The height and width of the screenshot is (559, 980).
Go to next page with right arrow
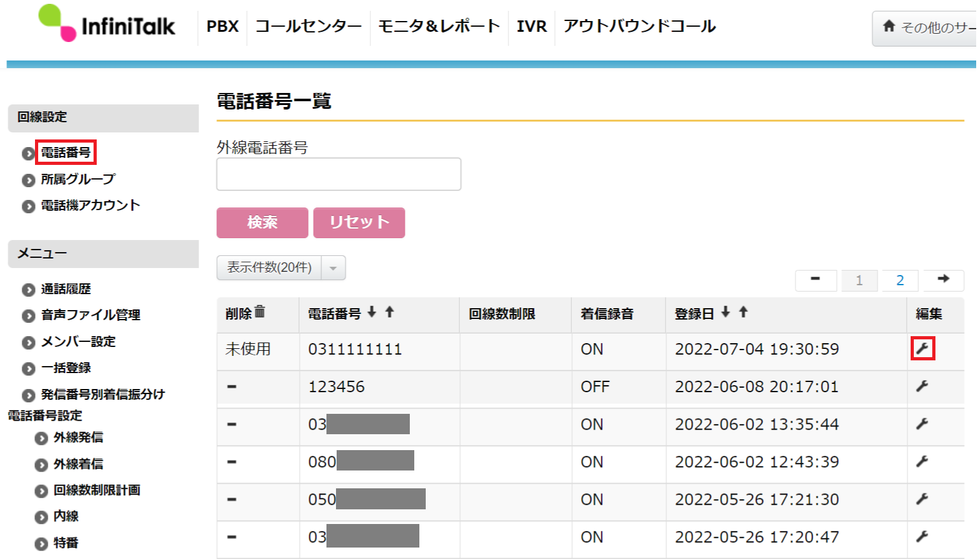(x=943, y=279)
